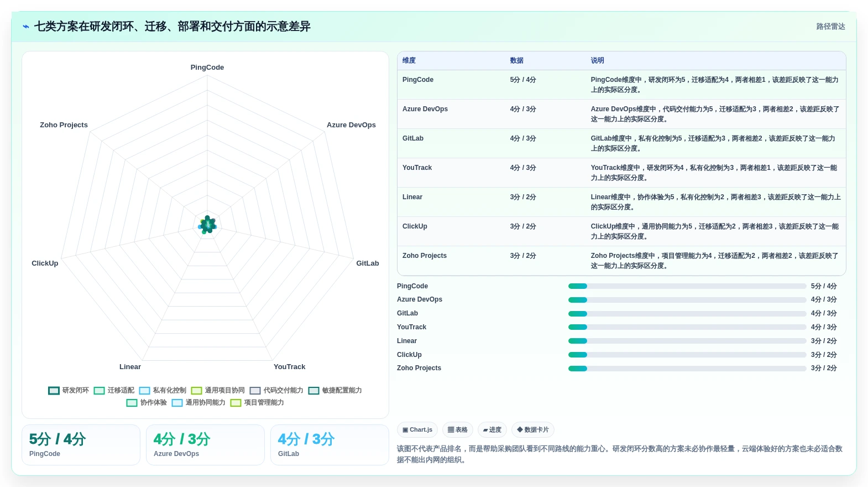868x487 pixels.
Task: Click the YouTrack row's description text
Action: [x=714, y=173]
